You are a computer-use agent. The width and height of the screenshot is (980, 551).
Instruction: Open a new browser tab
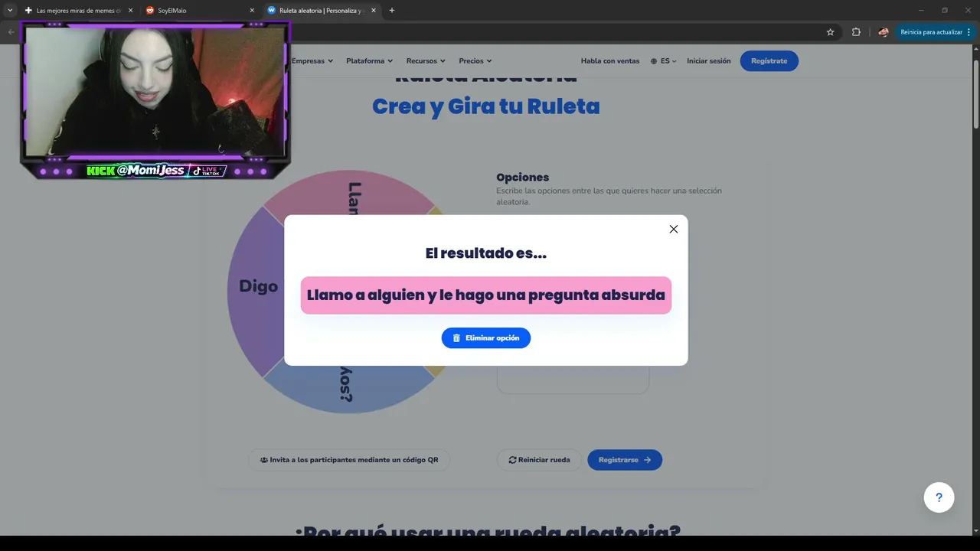tap(392, 11)
